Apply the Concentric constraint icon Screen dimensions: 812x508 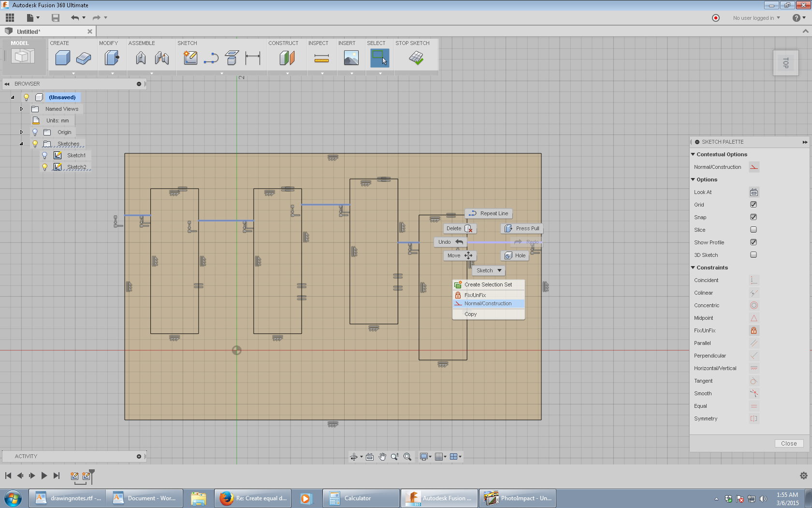point(754,305)
